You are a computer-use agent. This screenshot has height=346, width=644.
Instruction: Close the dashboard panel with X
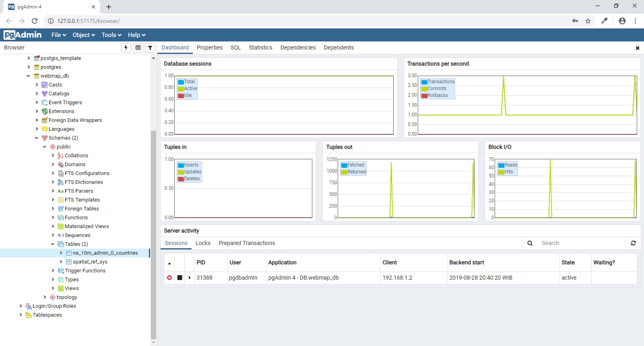638,48
